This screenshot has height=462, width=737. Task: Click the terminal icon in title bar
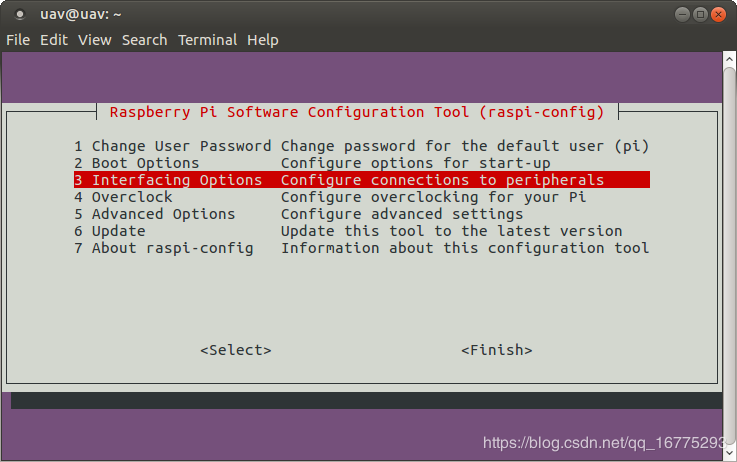tap(20, 14)
